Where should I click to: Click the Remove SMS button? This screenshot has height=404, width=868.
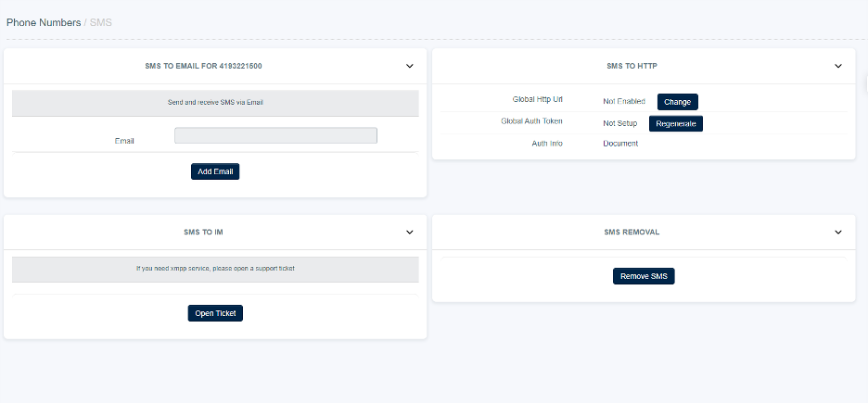tap(644, 276)
